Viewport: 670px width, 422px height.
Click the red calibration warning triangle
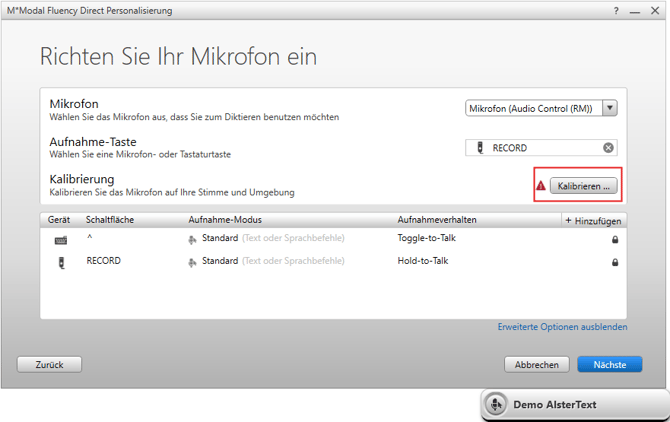point(541,186)
